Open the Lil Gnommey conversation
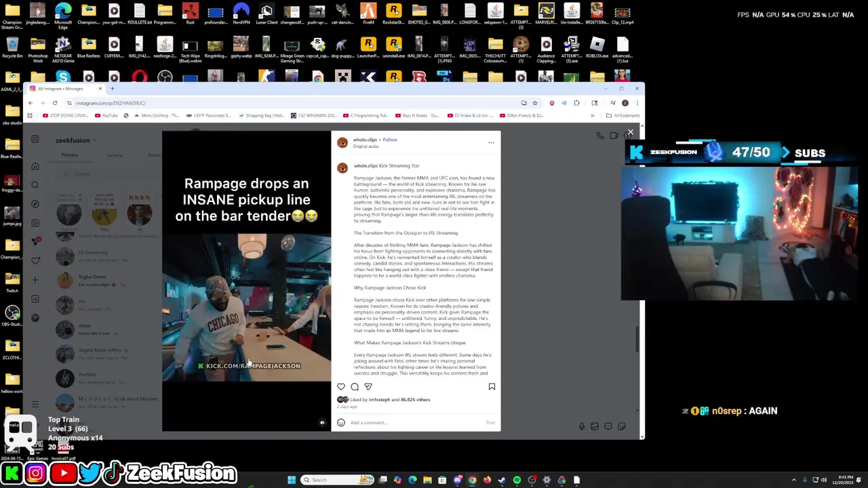Image resolution: width=868 pixels, height=488 pixels. coord(108,256)
